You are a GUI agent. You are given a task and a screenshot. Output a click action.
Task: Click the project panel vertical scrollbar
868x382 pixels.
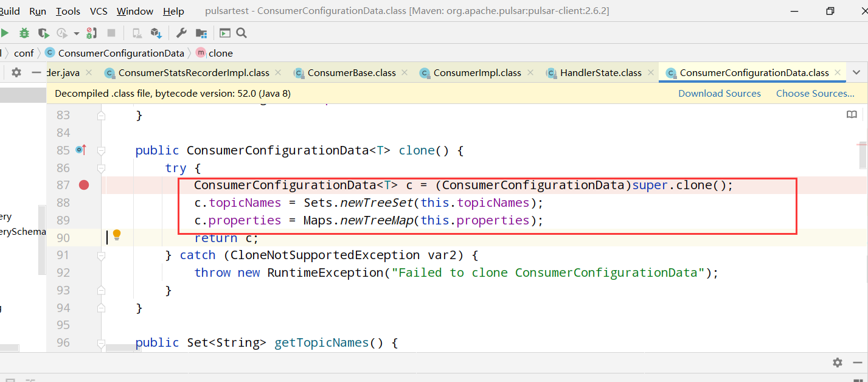[x=42, y=240]
